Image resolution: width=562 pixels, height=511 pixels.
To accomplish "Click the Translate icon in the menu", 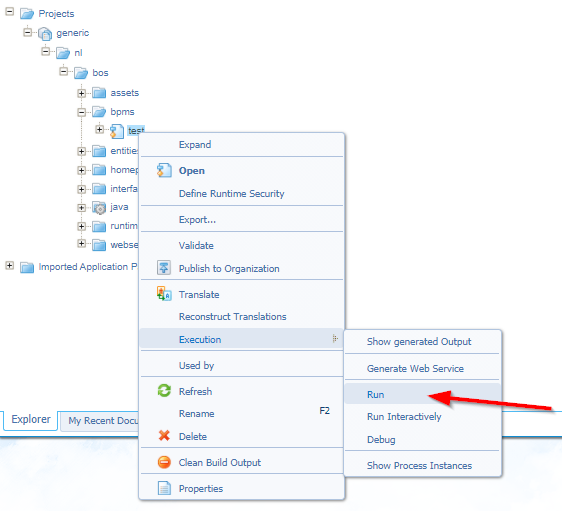I will 164,294.
